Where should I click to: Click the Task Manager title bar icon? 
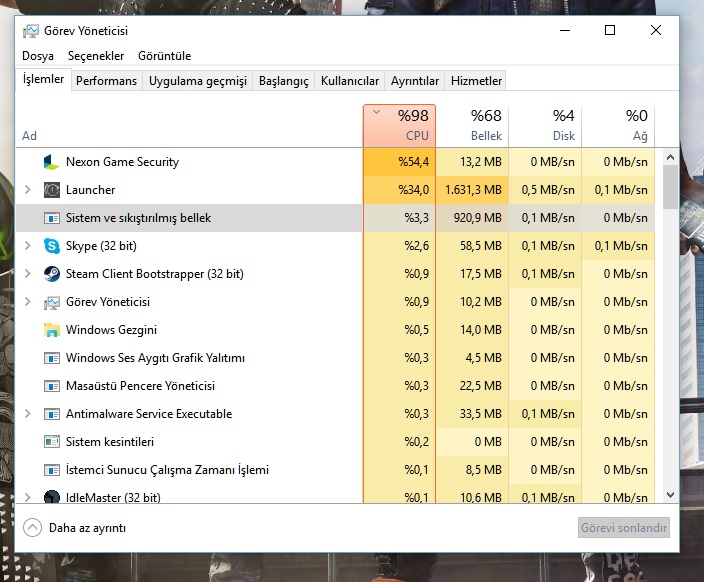[x=31, y=31]
